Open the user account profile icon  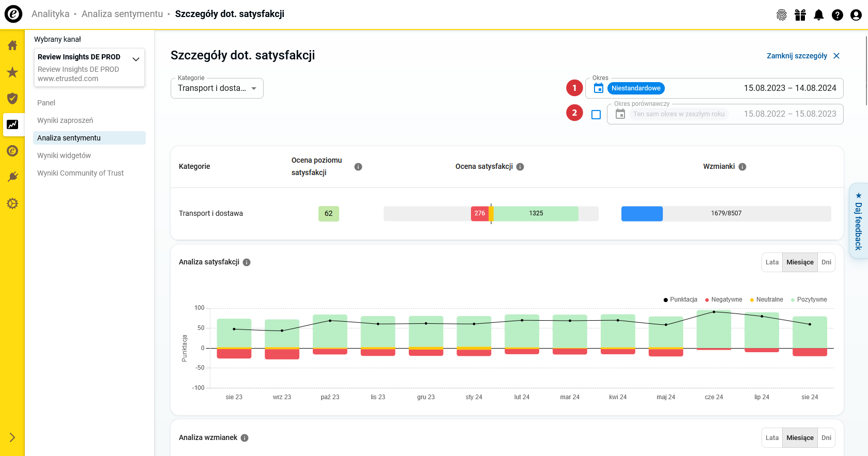click(x=856, y=15)
